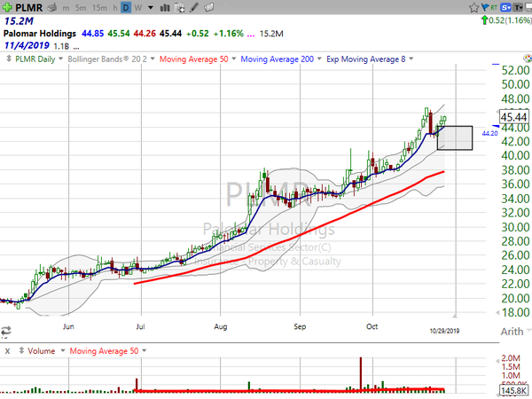Click the 15.2M italic volume label
The width and height of the screenshot is (532, 399).
coord(19,21)
